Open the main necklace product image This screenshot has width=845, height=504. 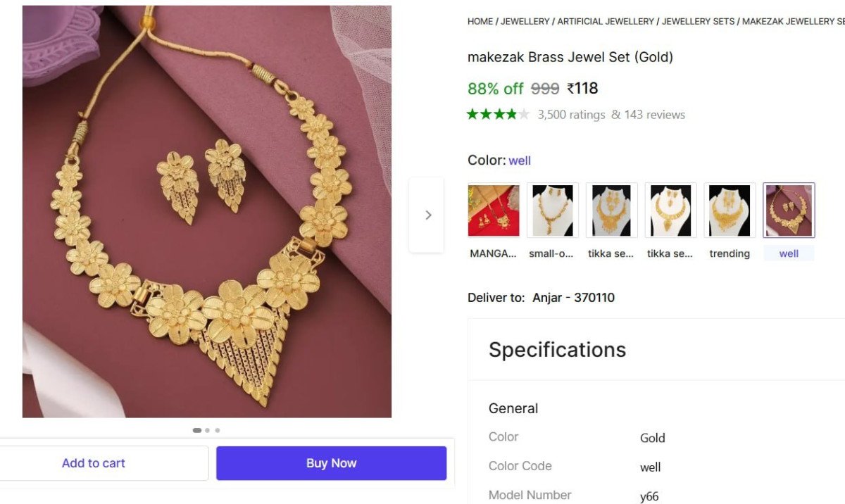[x=206, y=211]
